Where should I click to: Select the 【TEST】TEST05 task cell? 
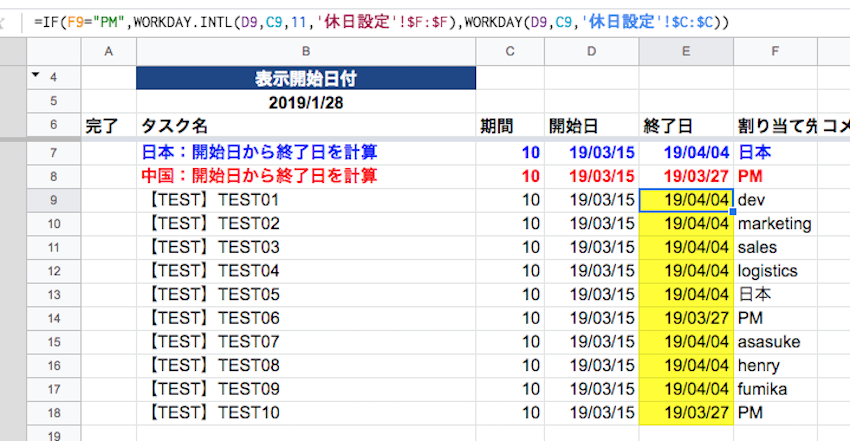click(306, 294)
